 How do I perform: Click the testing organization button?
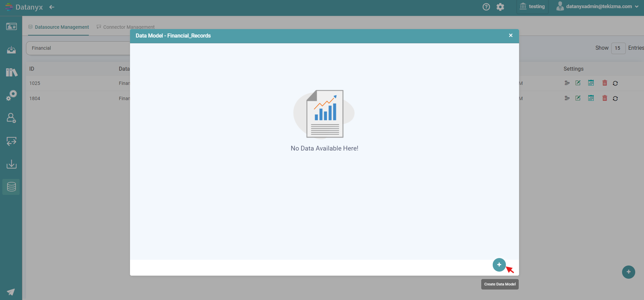coord(532,6)
